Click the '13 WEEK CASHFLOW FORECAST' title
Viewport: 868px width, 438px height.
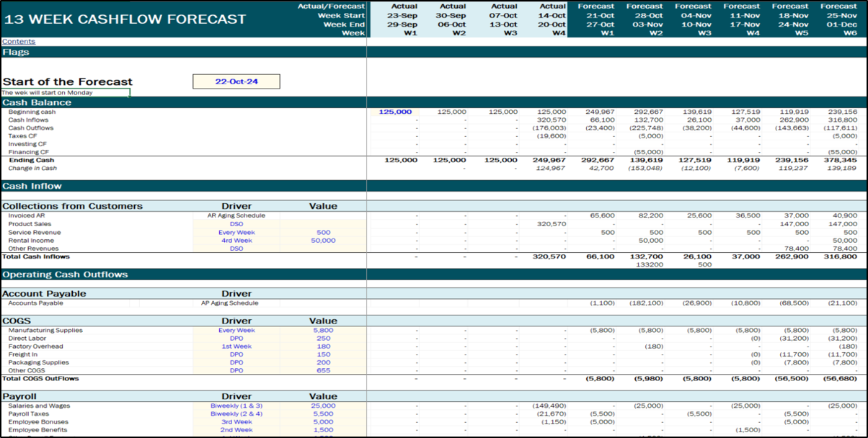click(125, 19)
